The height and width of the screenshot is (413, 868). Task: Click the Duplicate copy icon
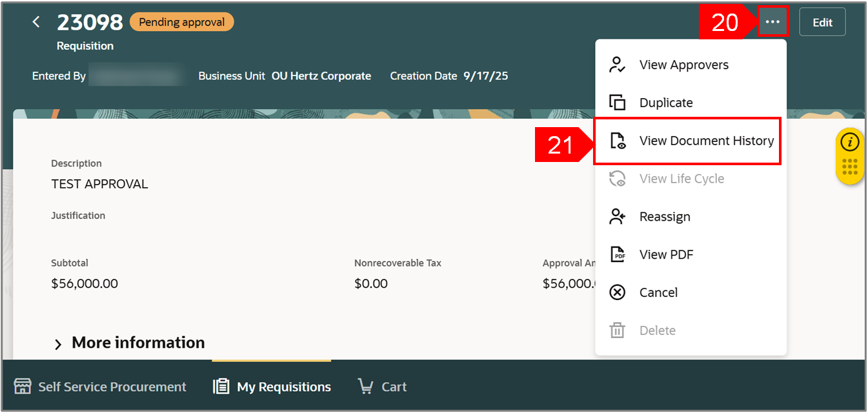(x=618, y=103)
